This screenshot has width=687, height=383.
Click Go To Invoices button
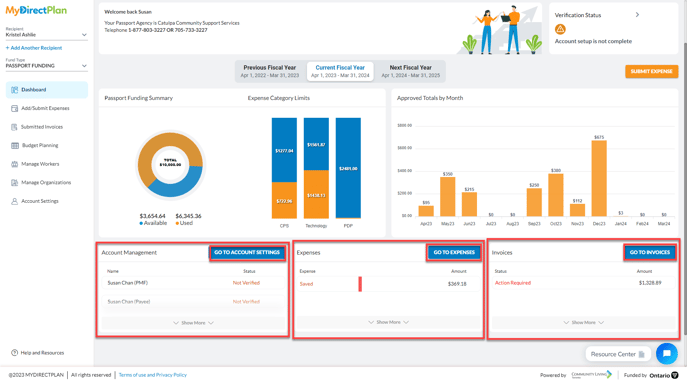[x=650, y=252]
